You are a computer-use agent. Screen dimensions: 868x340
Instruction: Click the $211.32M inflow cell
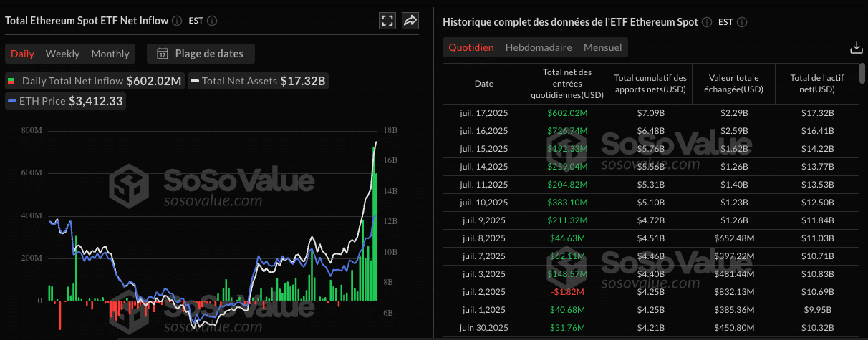567,220
